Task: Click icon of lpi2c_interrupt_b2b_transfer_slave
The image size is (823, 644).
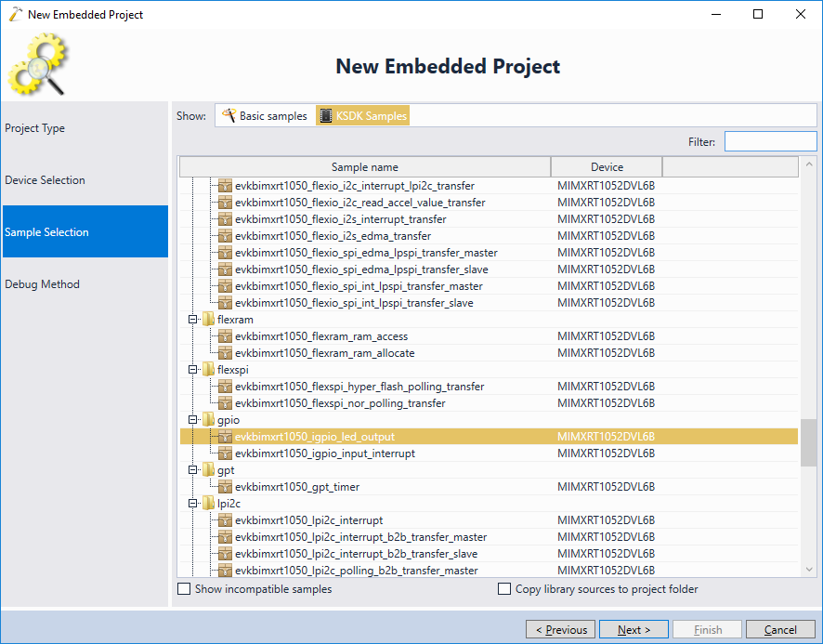Action: (x=225, y=554)
